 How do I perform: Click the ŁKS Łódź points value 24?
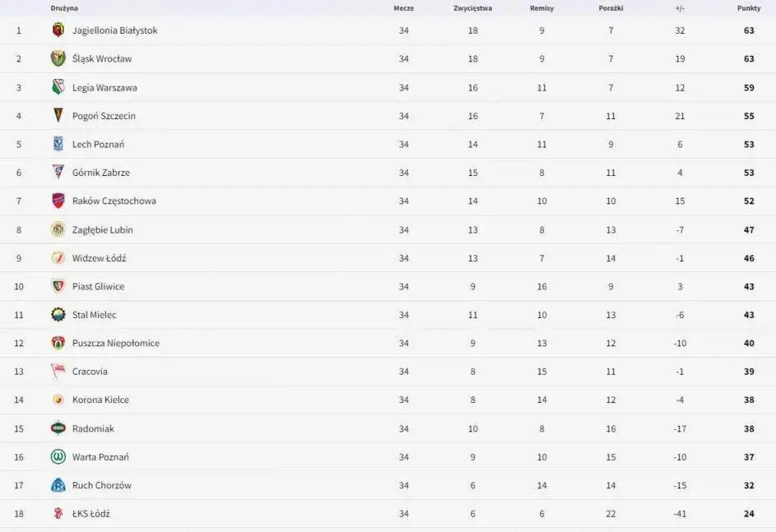point(749,514)
